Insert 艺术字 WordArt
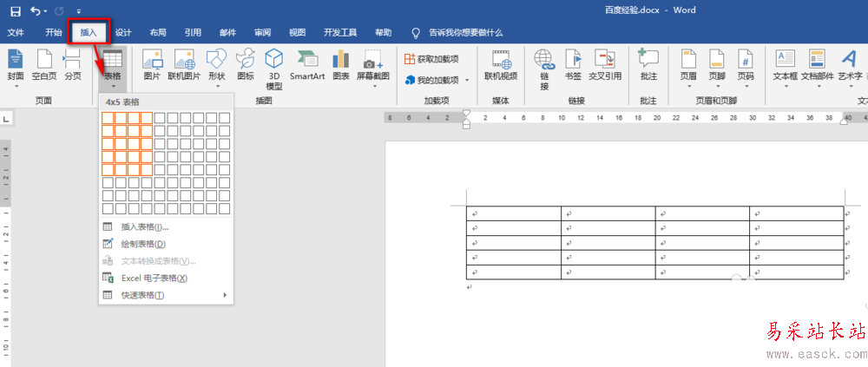Viewport: 868px width, 367px height. (850, 69)
